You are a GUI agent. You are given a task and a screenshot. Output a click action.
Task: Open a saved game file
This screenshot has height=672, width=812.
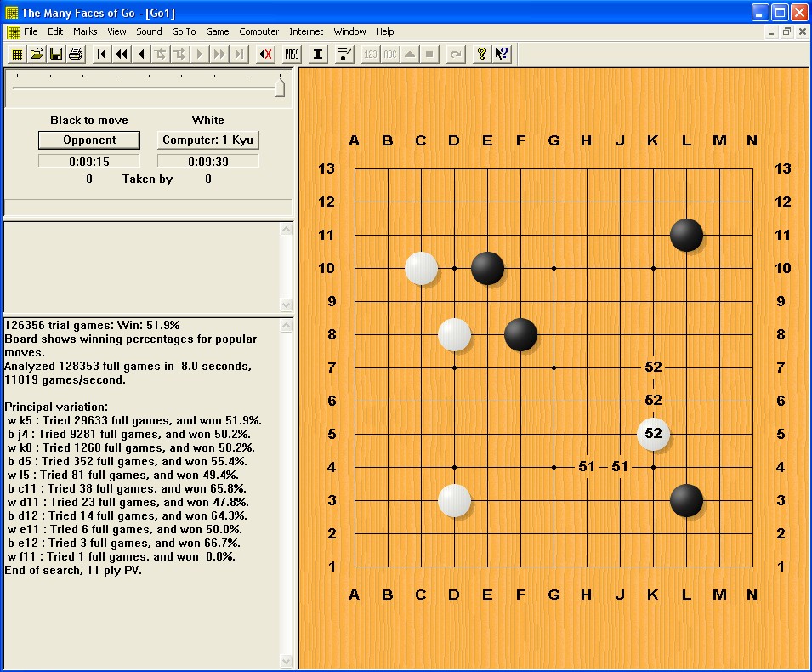click(x=36, y=54)
